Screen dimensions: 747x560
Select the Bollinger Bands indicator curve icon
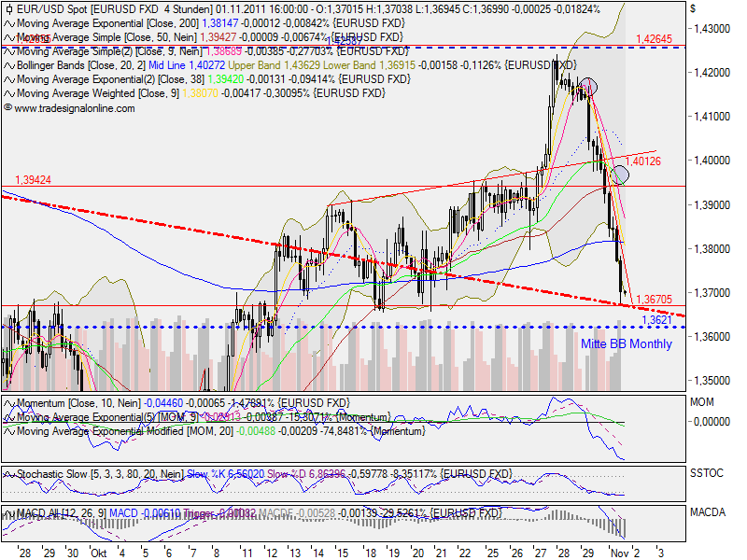coord(7,67)
